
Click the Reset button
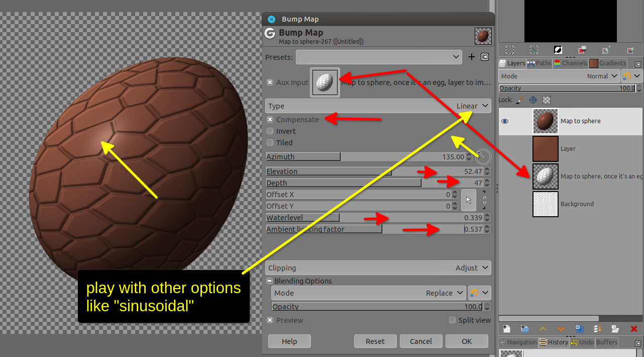[375, 341]
